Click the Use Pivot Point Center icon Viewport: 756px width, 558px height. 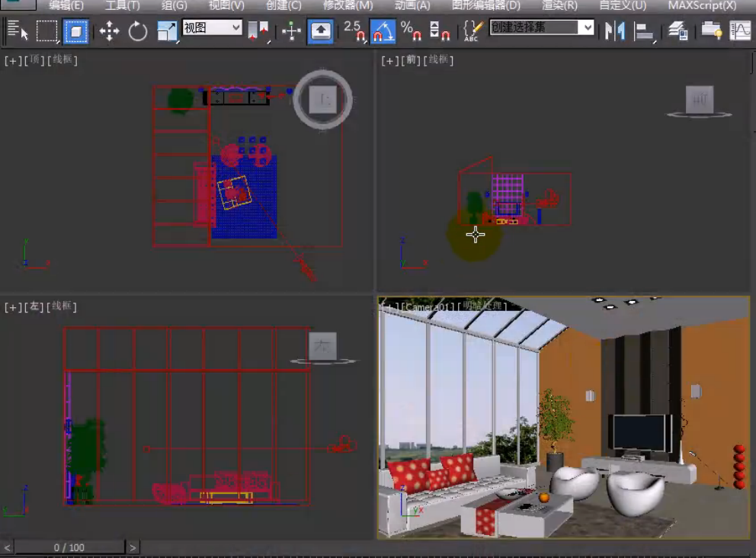click(x=258, y=31)
